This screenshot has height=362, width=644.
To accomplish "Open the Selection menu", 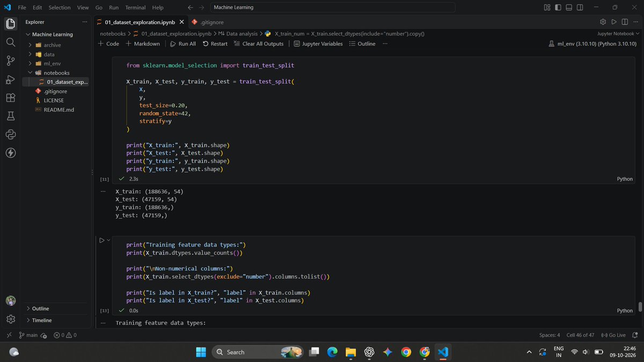I will pos(59,8).
